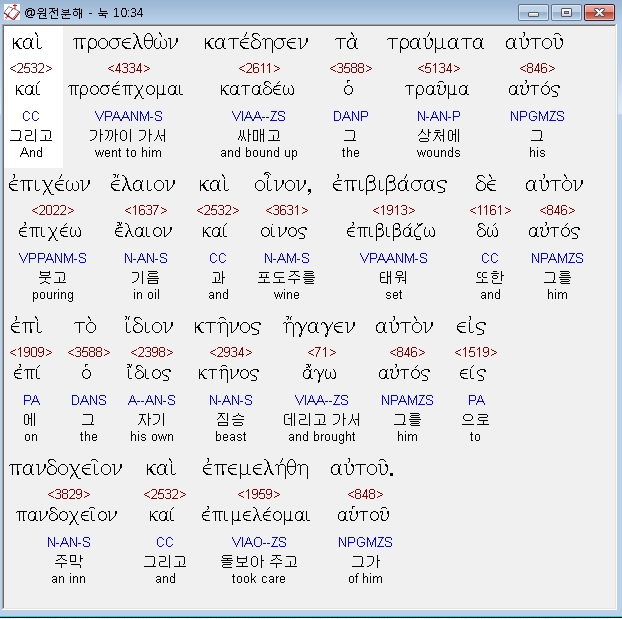
Task: Click the English gloss "took care"
Action: coord(259,579)
